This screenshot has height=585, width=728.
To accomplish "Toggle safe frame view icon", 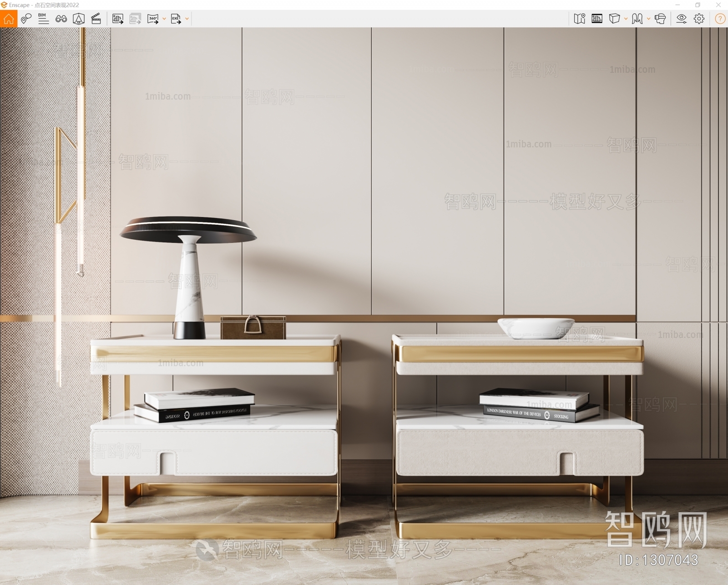I will [597, 19].
